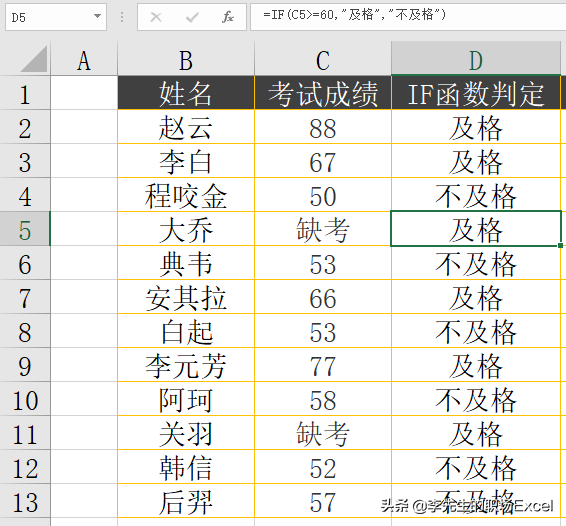Screen dimensions: 566x526
Task: Click 及格 result for 安其拉
Action: click(476, 297)
